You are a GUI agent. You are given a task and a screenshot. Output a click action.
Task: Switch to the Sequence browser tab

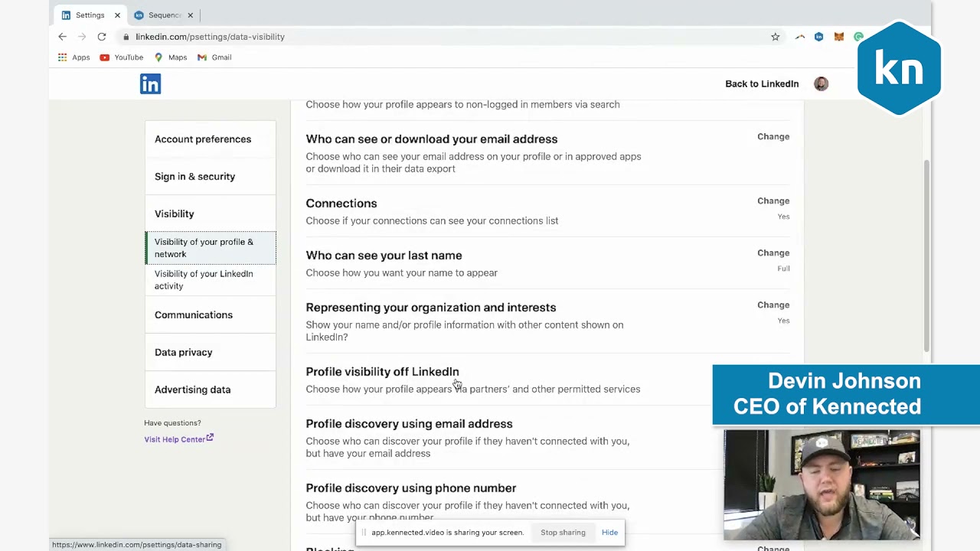click(164, 15)
